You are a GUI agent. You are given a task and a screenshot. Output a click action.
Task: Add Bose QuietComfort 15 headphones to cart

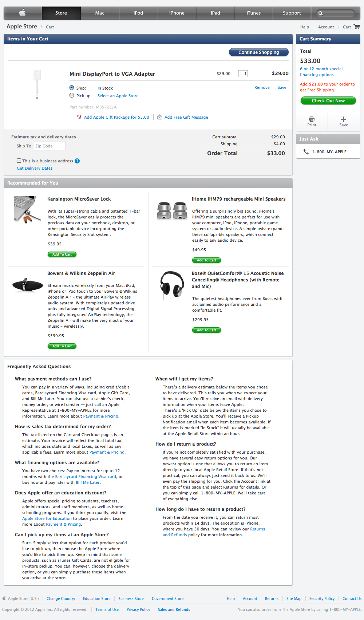click(206, 330)
